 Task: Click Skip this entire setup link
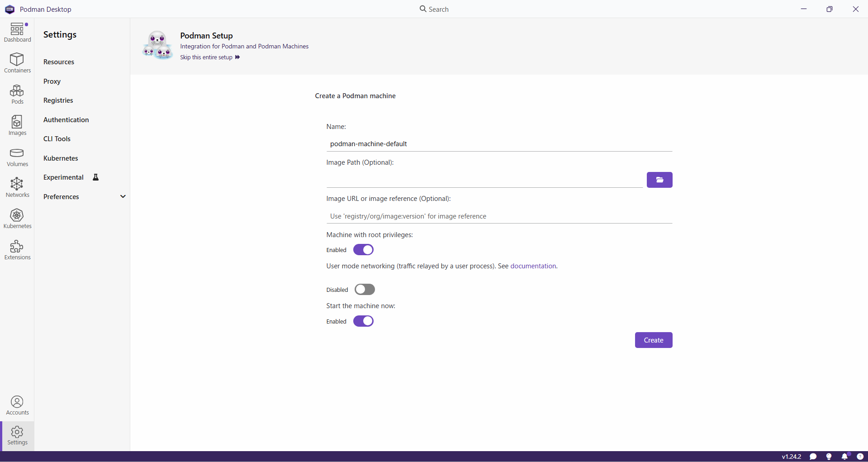[206, 57]
